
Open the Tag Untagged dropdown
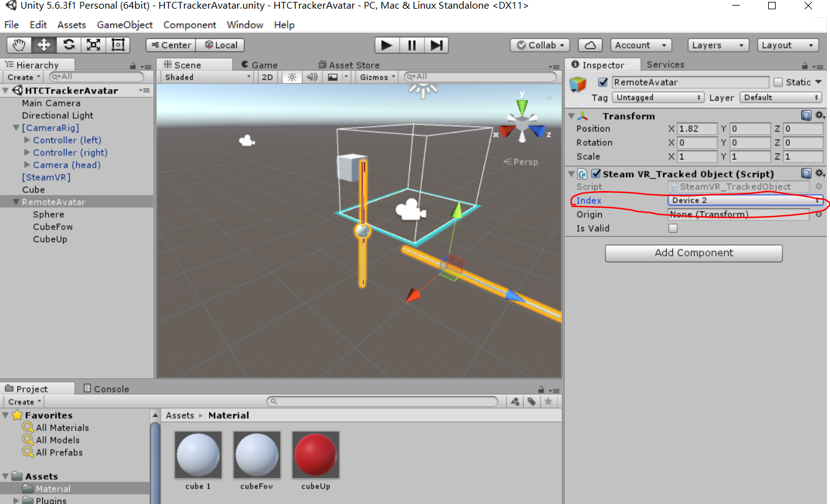658,98
